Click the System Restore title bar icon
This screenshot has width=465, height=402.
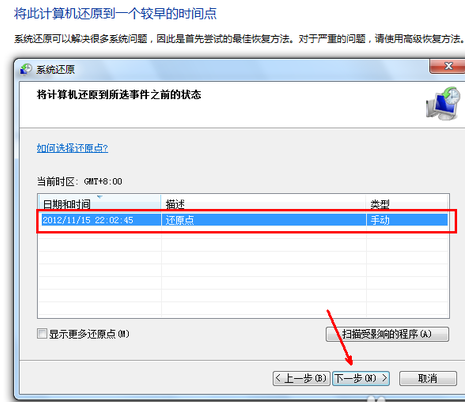pos(26,69)
